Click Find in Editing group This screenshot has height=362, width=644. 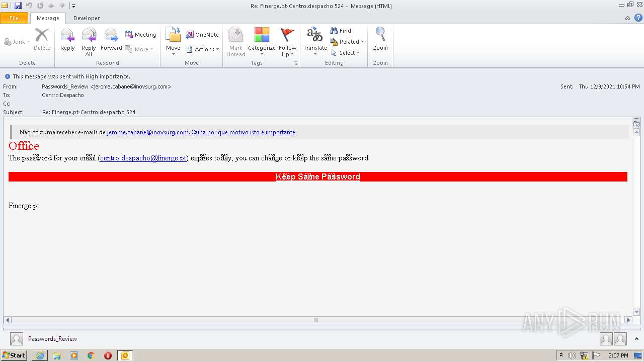click(341, 31)
